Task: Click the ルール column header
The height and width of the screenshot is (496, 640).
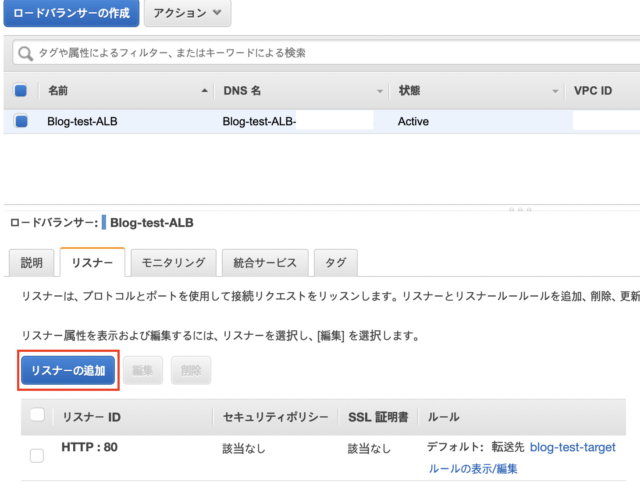Action: pyautogui.click(x=443, y=417)
